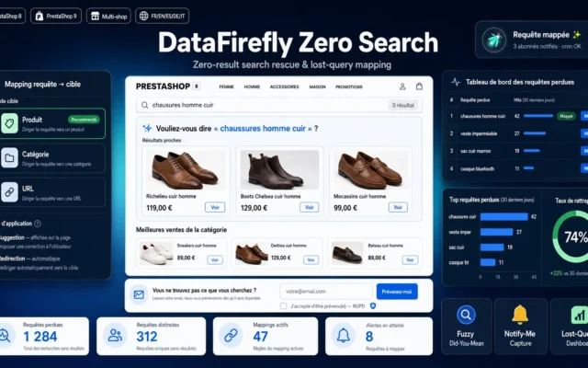Click the 47 Mappings actifs value

[260, 337]
